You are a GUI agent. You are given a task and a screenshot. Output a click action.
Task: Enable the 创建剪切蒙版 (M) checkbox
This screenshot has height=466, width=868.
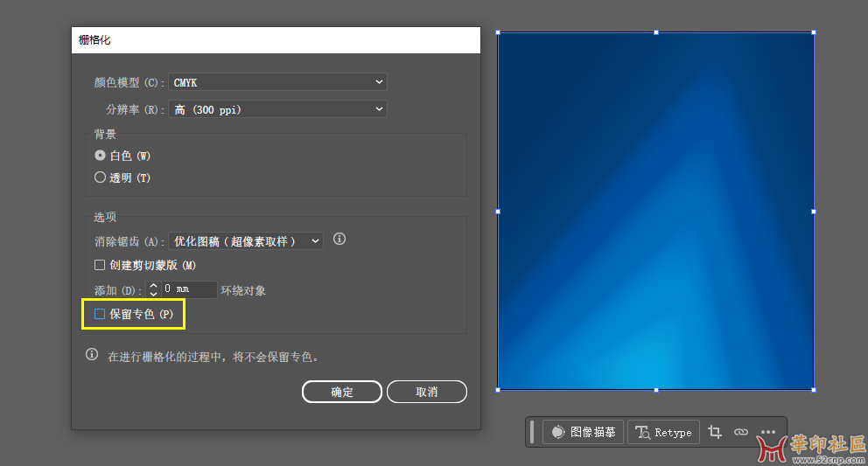pyautogui.click(x=100, y=265)
